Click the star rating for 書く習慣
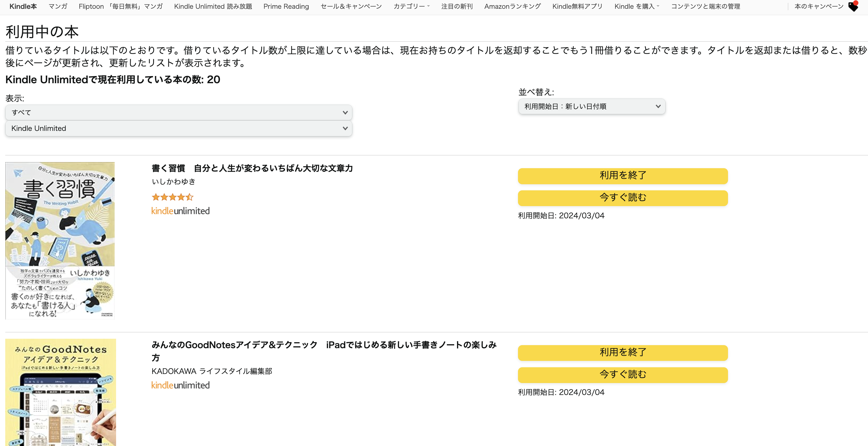This screenshot has width=868, height=446. [x=172, y=197]
